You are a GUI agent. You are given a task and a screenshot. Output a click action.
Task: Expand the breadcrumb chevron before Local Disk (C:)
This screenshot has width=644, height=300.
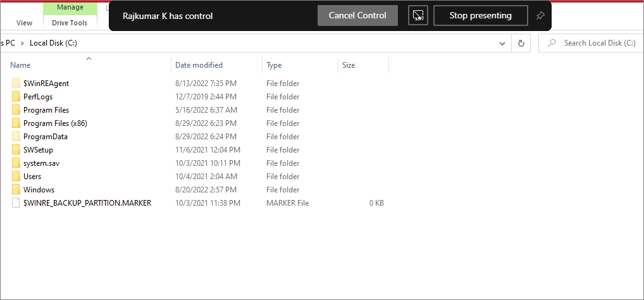pos(23,43)
